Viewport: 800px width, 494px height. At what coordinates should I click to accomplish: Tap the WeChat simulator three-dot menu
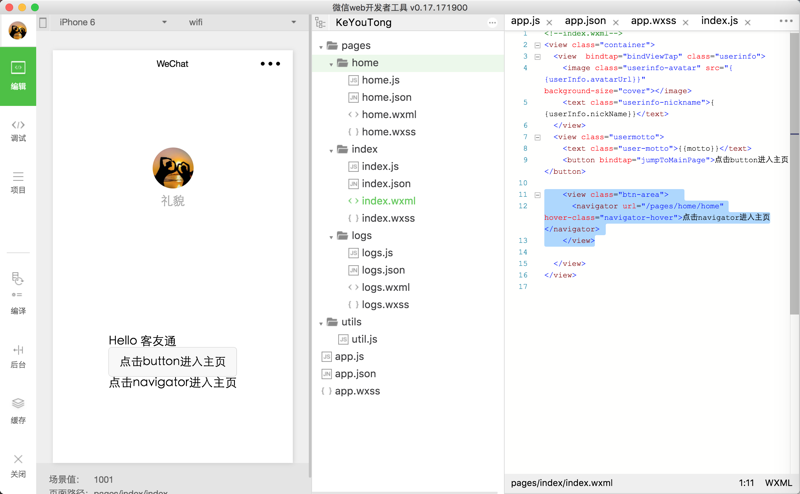pyautogui.click(x=270, y=64)
